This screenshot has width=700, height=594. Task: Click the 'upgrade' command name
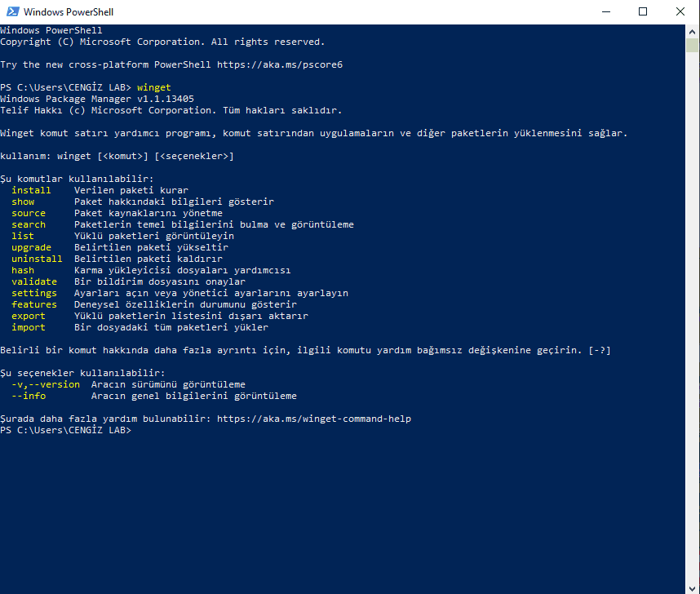pos(31,247)
